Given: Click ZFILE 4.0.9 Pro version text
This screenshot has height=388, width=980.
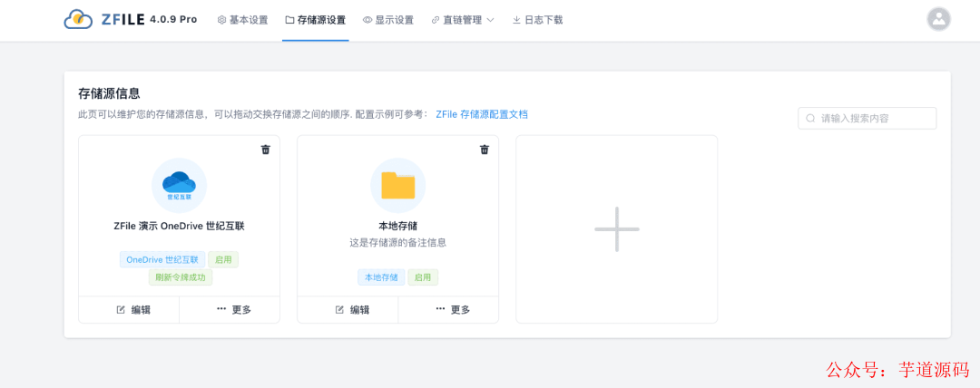Looking at the screenshot, I should click(149, 19).
